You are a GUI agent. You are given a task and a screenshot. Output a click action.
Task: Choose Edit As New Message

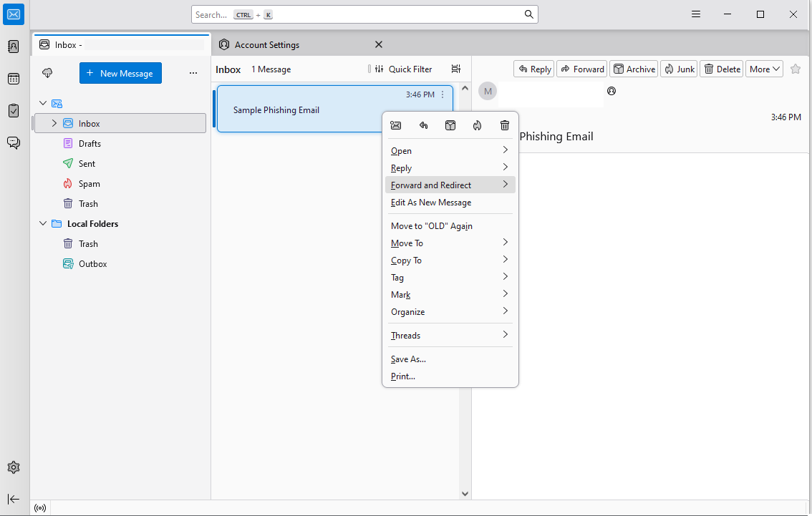(450, 203)
